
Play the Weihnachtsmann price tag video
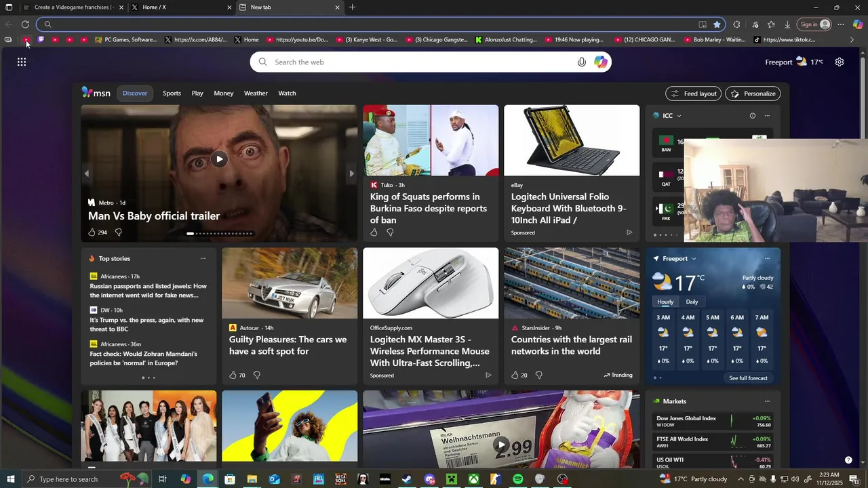501,445
